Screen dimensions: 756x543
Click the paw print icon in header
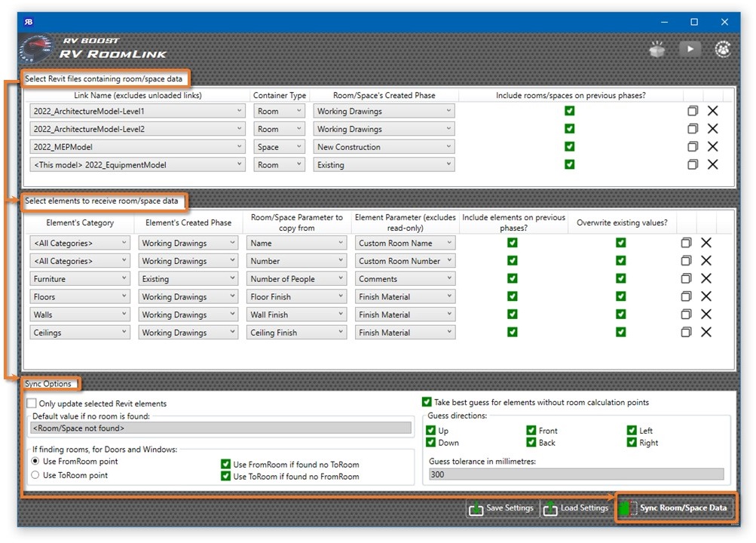click(x=723, y=49)
